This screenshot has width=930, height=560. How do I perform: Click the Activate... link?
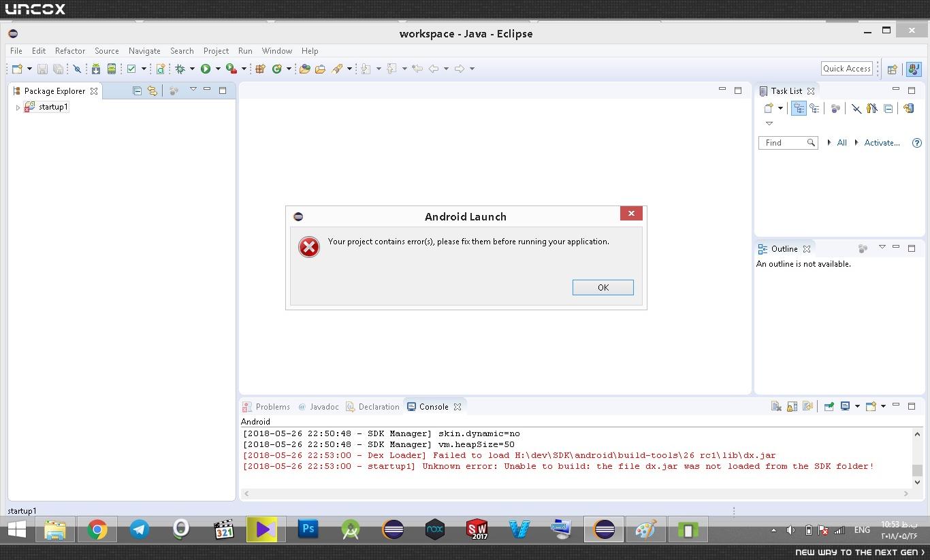[x=882, y=143]
